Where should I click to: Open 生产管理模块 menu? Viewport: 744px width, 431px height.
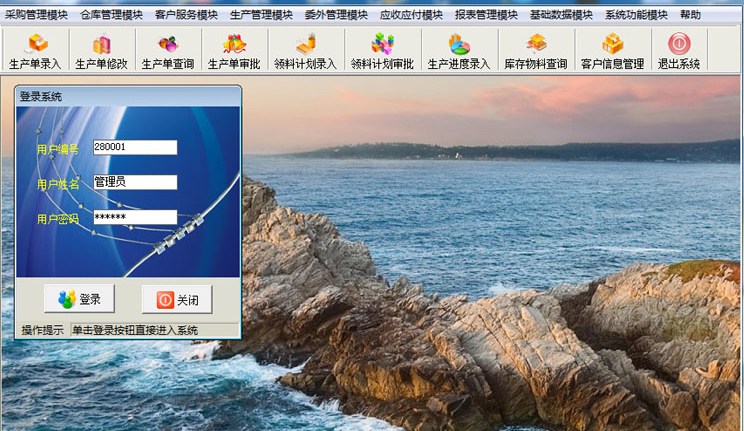[261, 15]
